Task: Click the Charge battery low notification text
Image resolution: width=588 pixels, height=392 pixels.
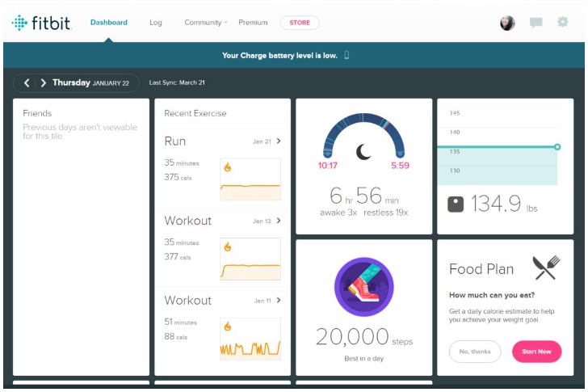Action: 279,56
